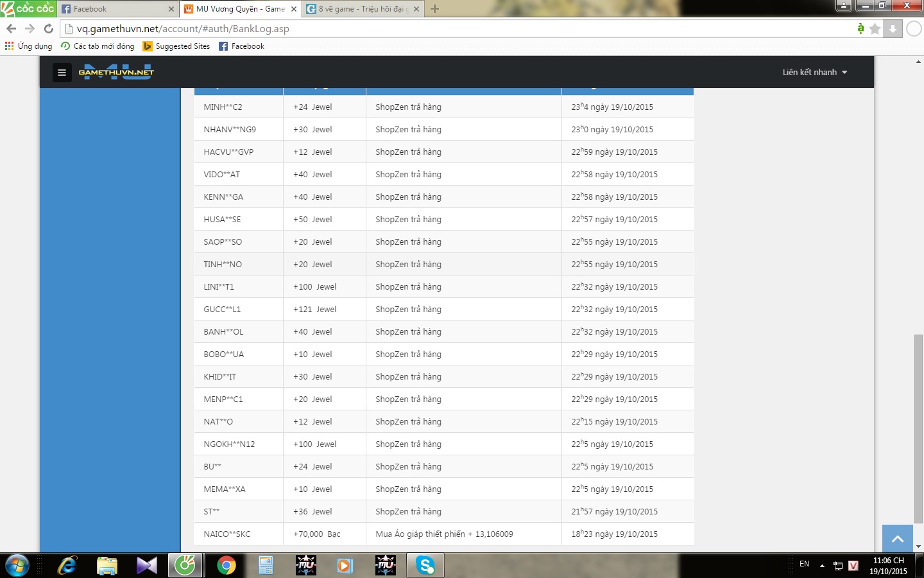Expand the Liên kết nhanh dropdown

(x=814, y=73)
